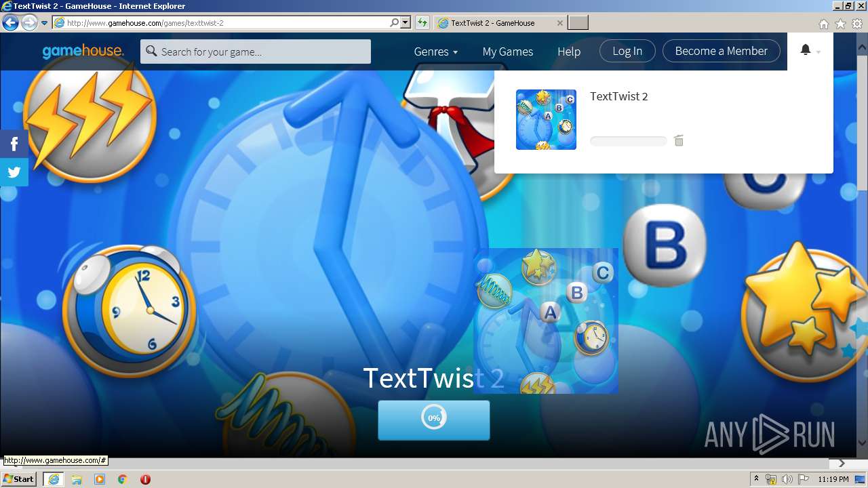Click the network tray icon
The width and height of the screenshot is (868, 488).
pos(771,479)
